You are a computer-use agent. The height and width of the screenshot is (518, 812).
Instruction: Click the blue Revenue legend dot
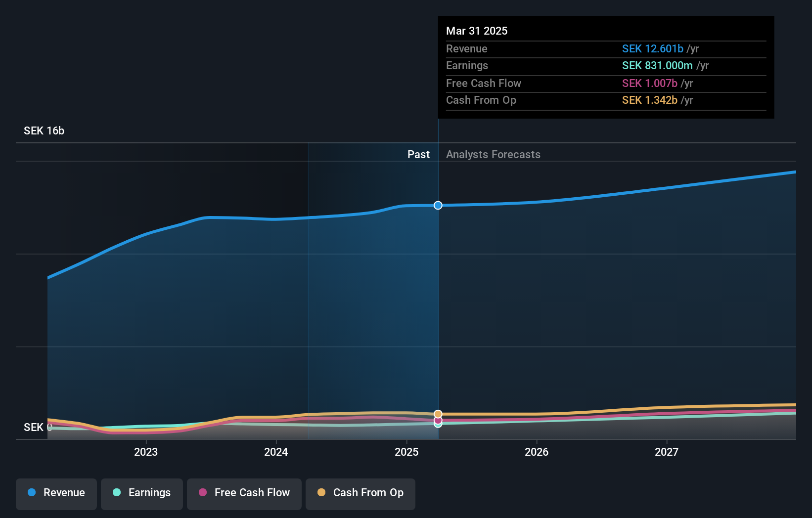click(x=31, y=493)
